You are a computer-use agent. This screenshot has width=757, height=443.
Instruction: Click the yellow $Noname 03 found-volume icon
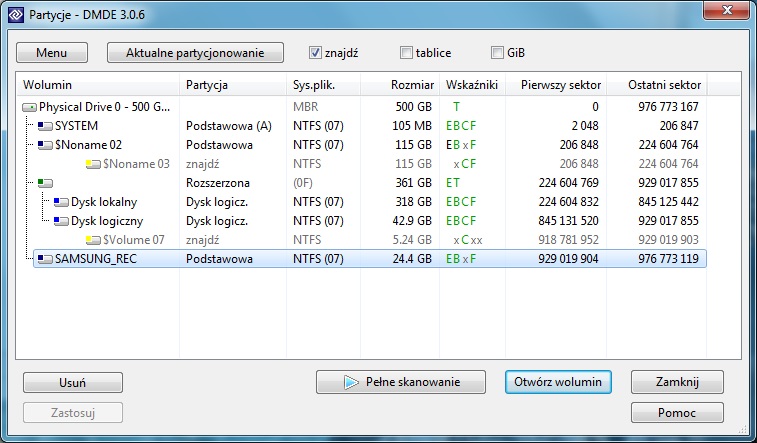pos(93,165)
